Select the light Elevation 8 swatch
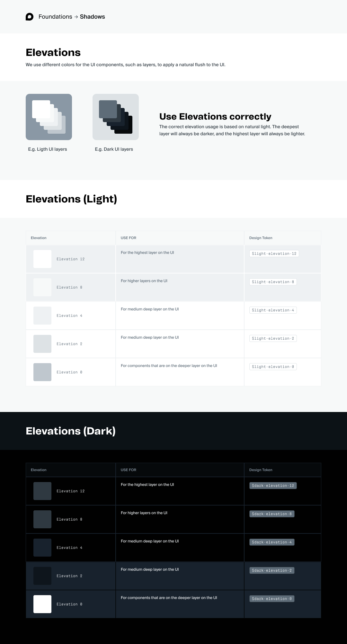This screenshot has height=644, width=347. coord(42,287)
